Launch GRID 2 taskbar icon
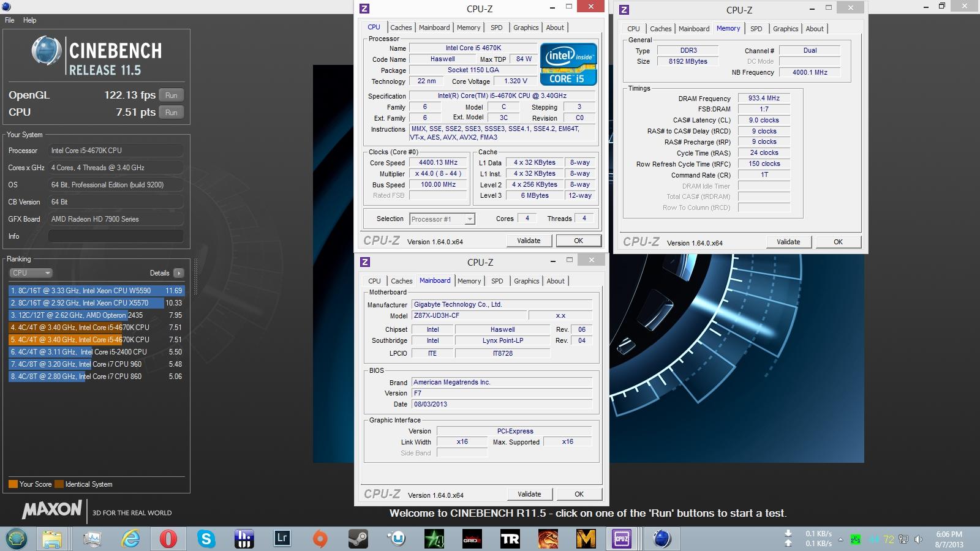The image size is (980, 551). pos(472,539)
